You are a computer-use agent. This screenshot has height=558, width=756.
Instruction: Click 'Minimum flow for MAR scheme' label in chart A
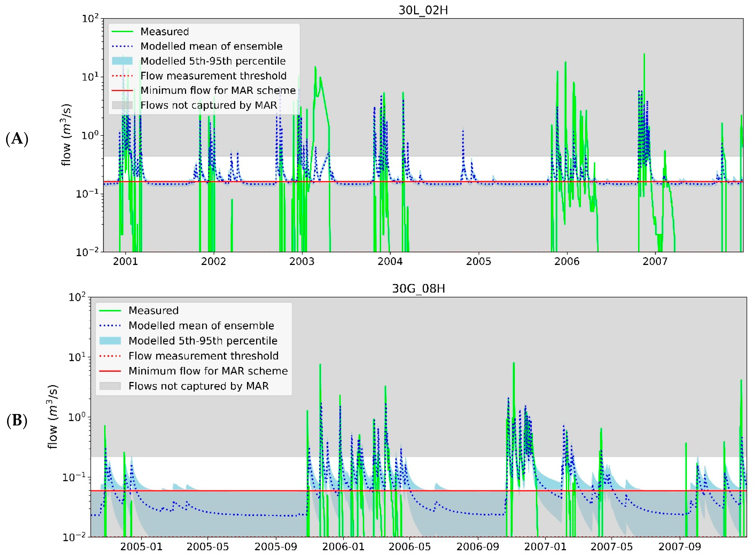click(x=218, y=90)
